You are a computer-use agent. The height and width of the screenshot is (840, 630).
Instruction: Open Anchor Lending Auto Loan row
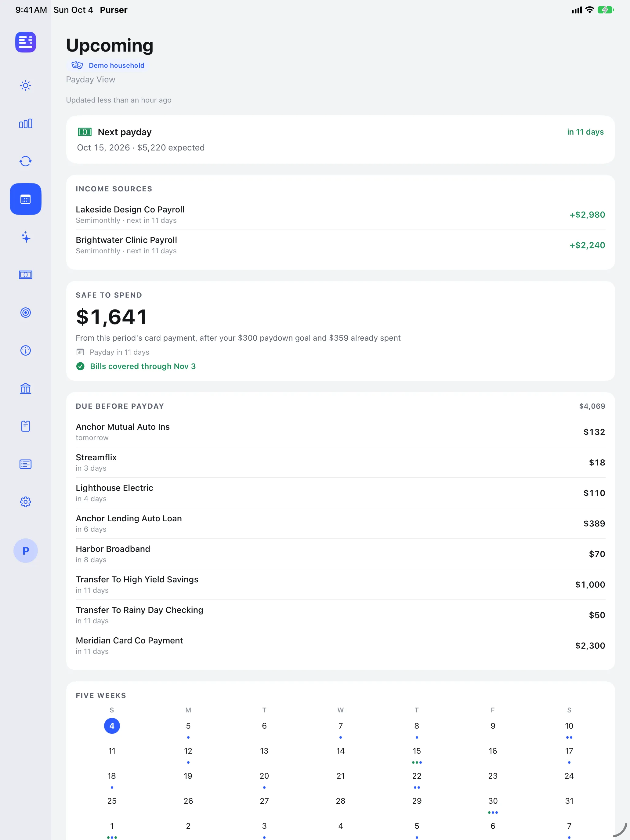pyautogui.click(x=340, y=523)
